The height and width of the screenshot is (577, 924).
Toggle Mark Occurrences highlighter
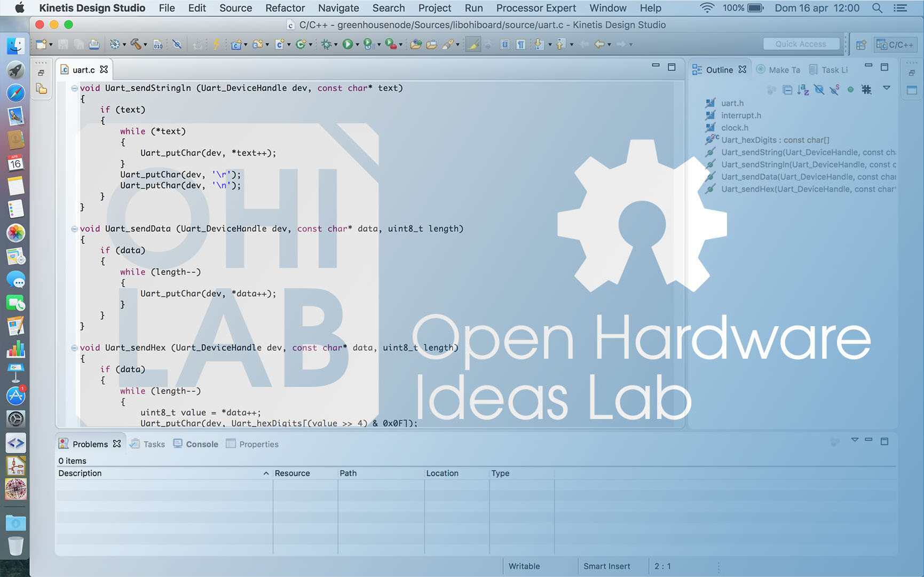tap(472, 44)
